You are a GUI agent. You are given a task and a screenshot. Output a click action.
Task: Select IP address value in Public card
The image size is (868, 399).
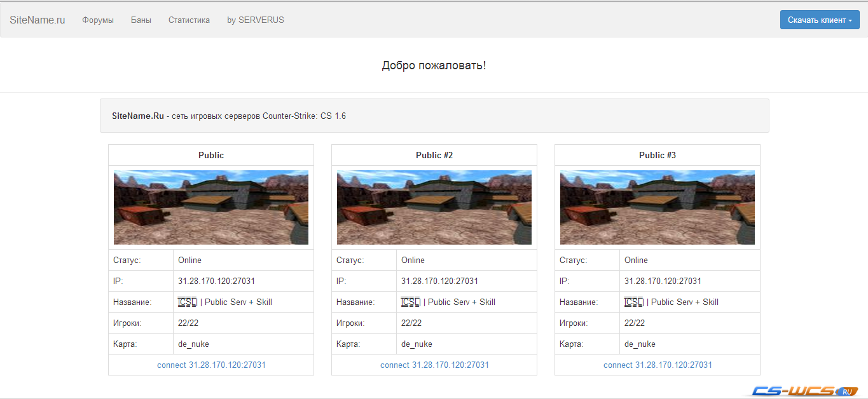coord(216,281)
